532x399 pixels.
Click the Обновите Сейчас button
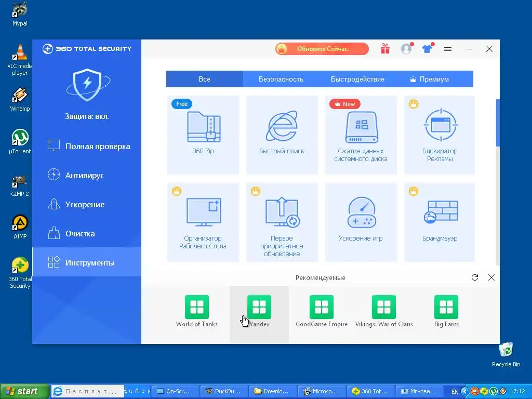pos(322,49)
